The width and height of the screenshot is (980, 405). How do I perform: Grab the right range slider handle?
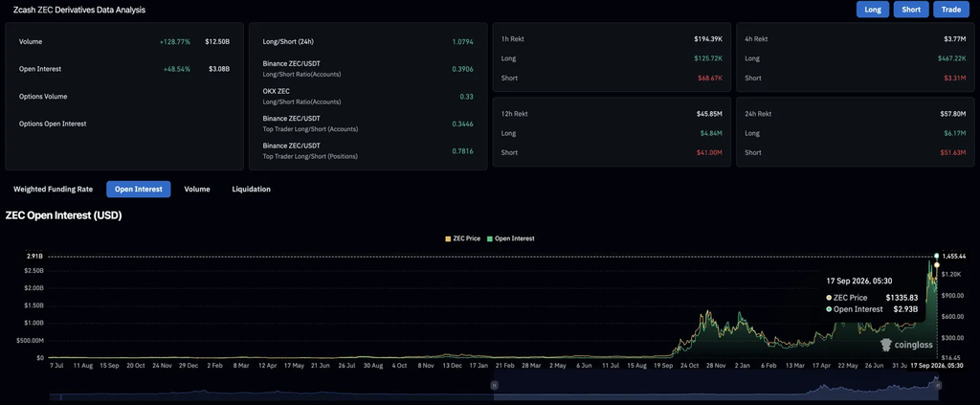(x=938, y=386)
